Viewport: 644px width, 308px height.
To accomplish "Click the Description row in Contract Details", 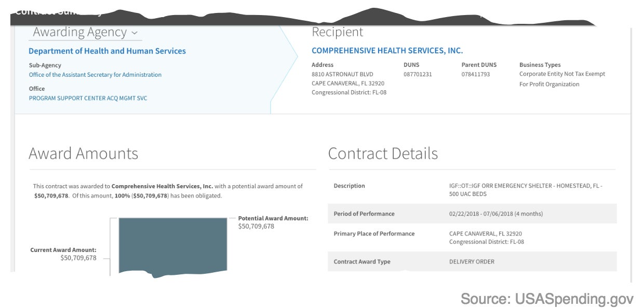I will click(472, 190).
